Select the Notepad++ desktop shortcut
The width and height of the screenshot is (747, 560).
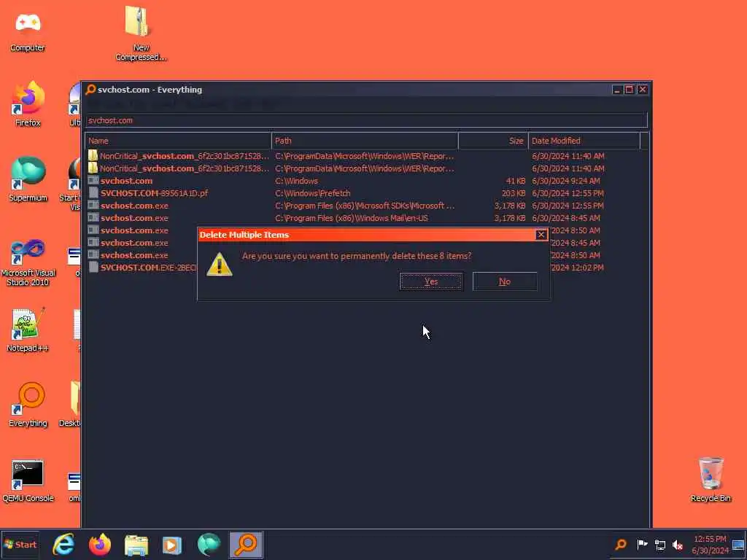coord(28,330)
